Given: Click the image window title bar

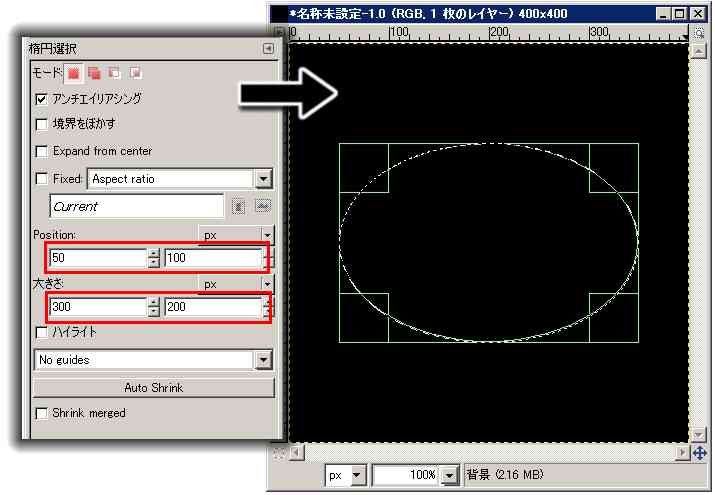Looking at the screenshot, I should [463, 14].
